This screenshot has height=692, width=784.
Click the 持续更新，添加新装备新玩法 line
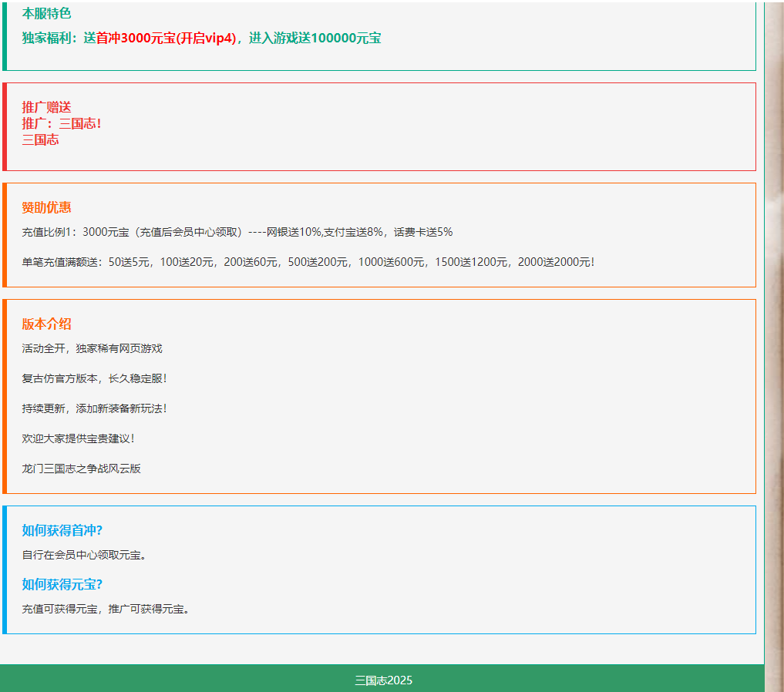[x=94, y=408]
